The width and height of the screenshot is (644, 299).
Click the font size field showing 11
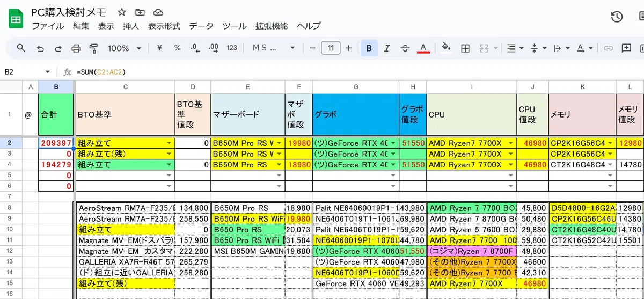(x=331, y=48)
